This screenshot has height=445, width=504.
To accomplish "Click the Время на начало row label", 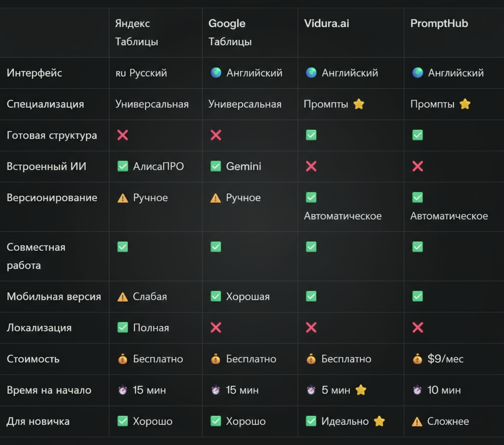I will [49, 390].
